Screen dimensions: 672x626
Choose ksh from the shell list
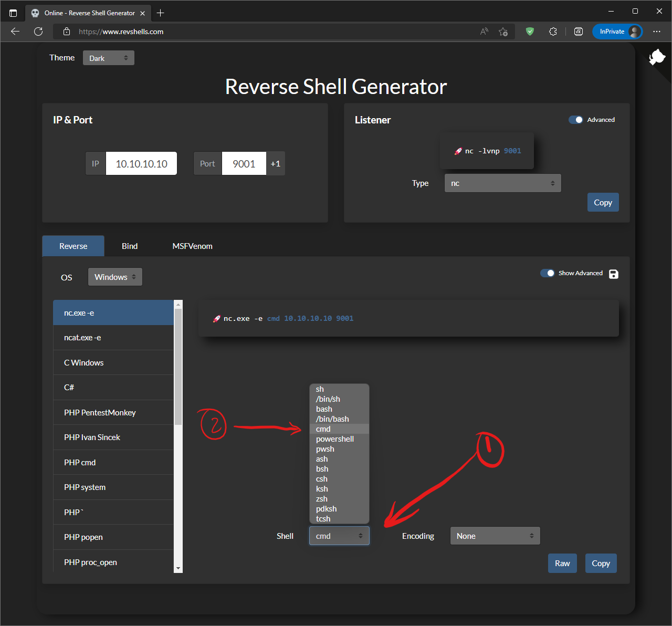pos(339,489)
